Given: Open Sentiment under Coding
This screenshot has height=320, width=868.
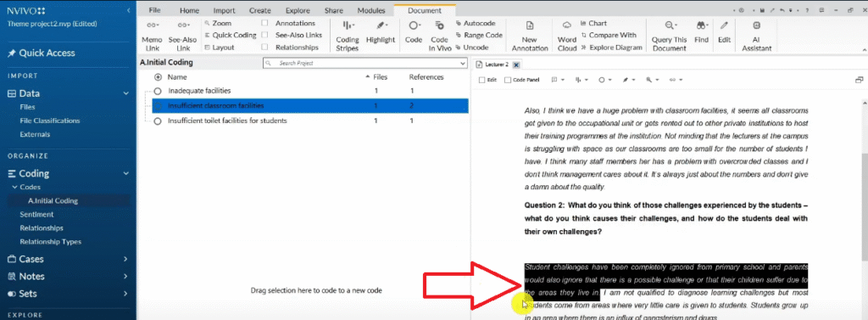Looking at the screenshot, I should 36,214.
